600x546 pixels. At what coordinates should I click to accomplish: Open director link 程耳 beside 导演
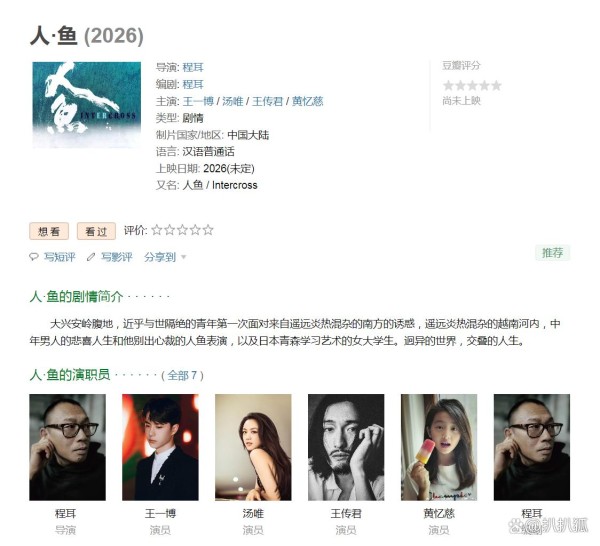pyautogui.click(x=193, y=67)
